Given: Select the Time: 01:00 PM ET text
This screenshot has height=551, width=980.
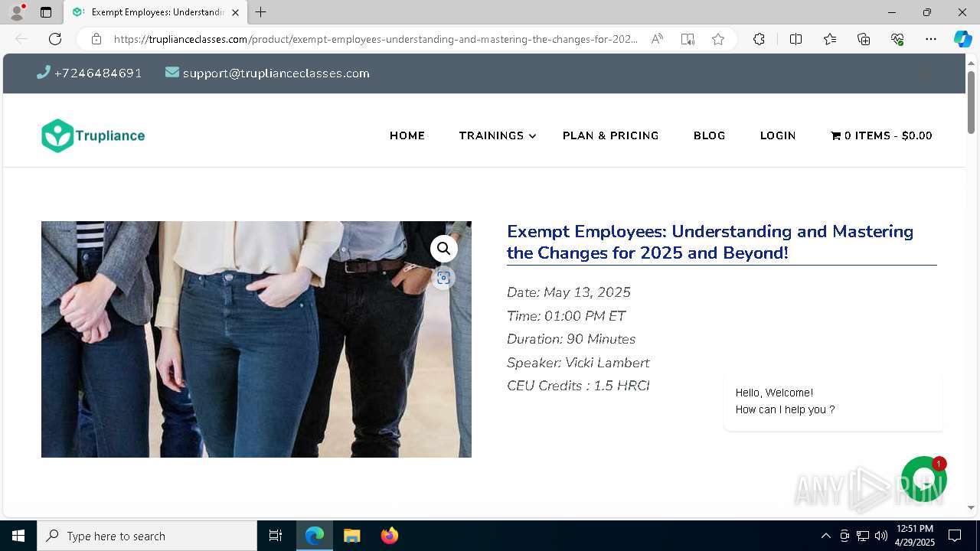Looking at the screenshot, I should (x=567, y=316).
